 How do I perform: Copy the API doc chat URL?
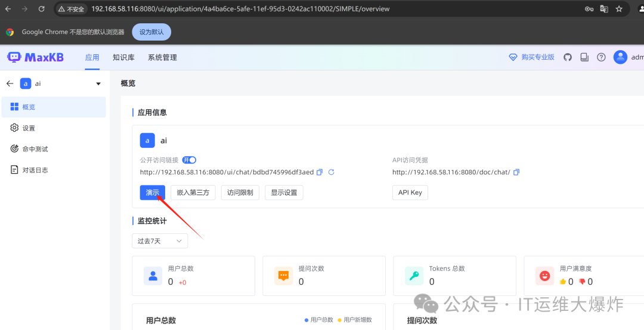[516, 172]
